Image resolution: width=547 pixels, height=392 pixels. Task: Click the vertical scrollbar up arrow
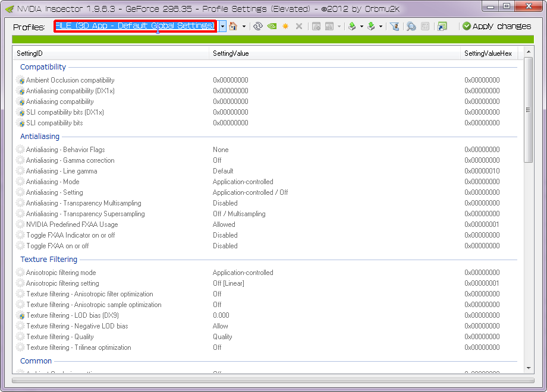click(529, 52)
